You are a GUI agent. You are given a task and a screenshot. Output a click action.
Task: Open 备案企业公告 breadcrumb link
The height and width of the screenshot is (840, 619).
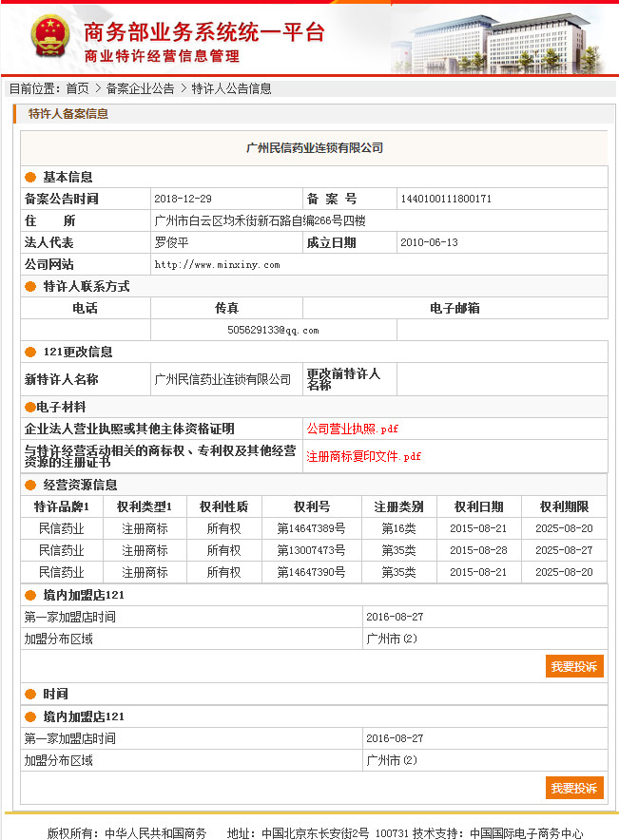tap(140, 88)
